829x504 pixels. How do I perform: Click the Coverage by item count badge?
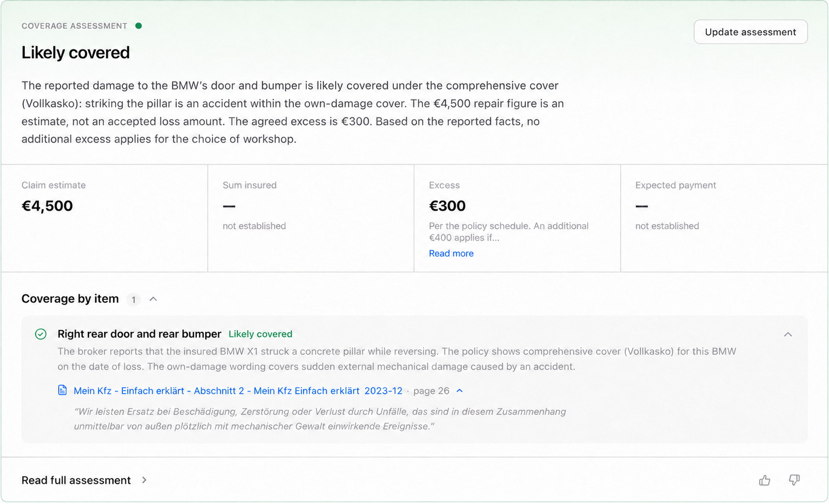click(x=134, y=299)
